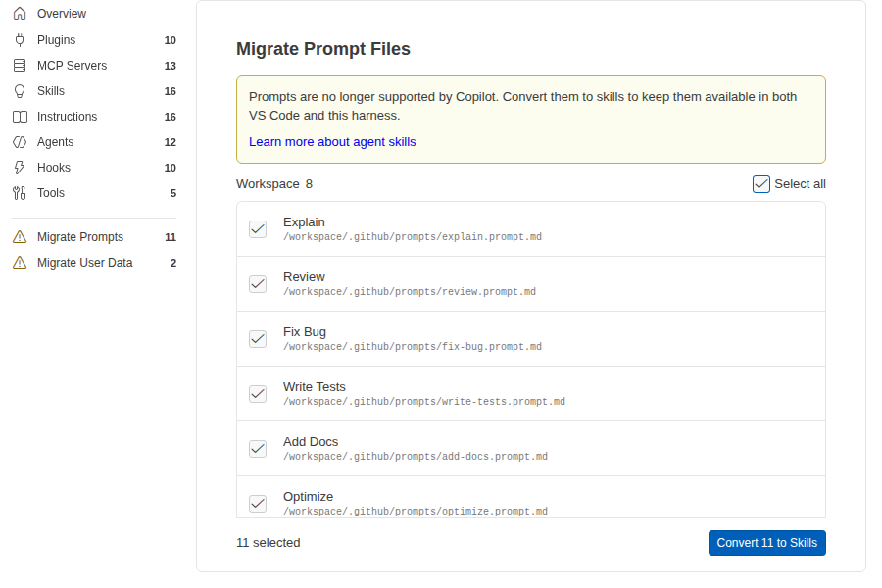The height and width of the screenshot is (588, 882).
Task: Uncheck the Optimize prompt checkbox
Action: [x=258, y=504]
